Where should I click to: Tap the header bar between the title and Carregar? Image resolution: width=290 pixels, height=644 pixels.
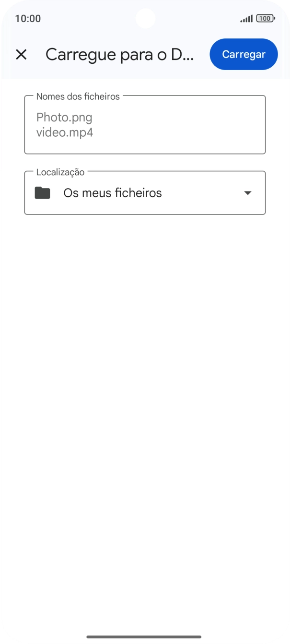202,55
